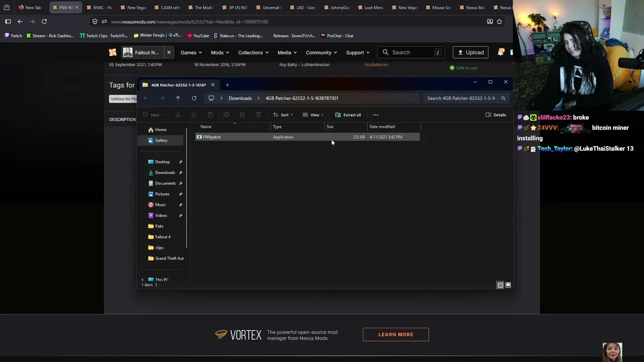Viewport: 644px width, 362px height.
Task: Select the FNVpatch application file
Action: [307, 137]
